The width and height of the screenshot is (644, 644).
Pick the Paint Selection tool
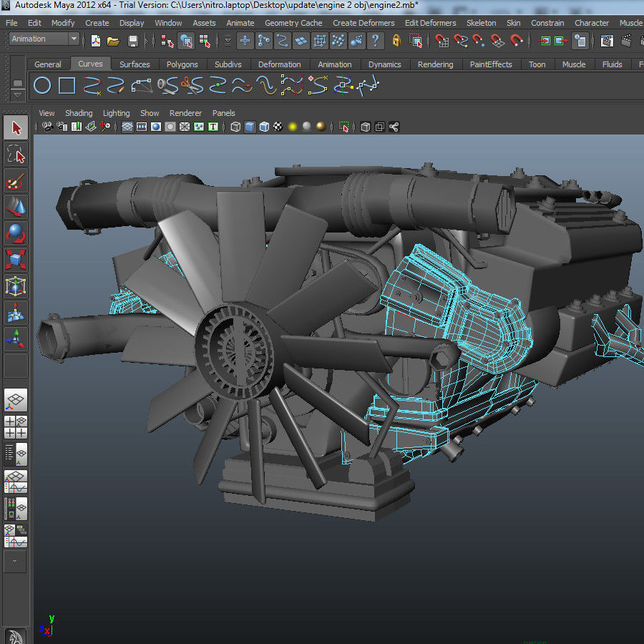click(x=16, y=182)
